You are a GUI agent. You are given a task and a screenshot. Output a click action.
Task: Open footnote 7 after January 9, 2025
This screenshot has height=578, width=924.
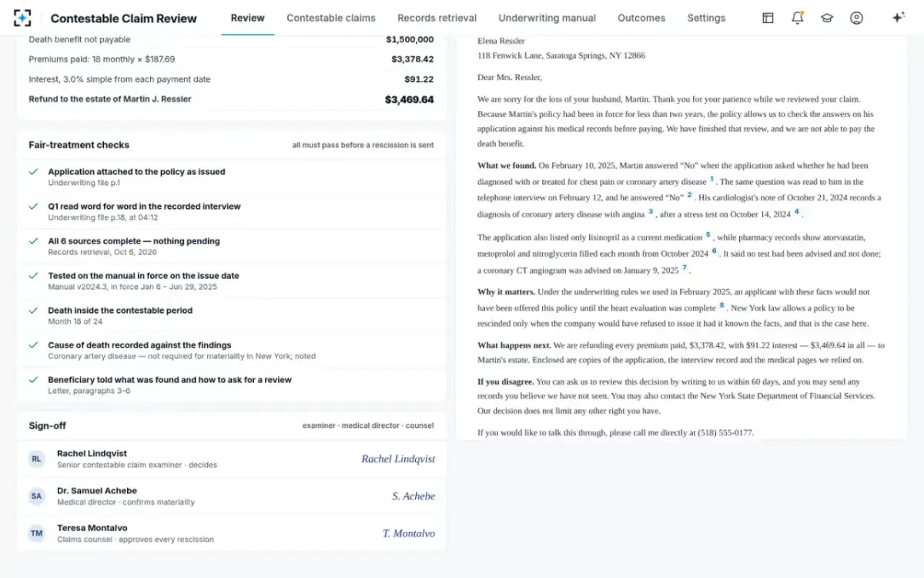coord(684,267)
